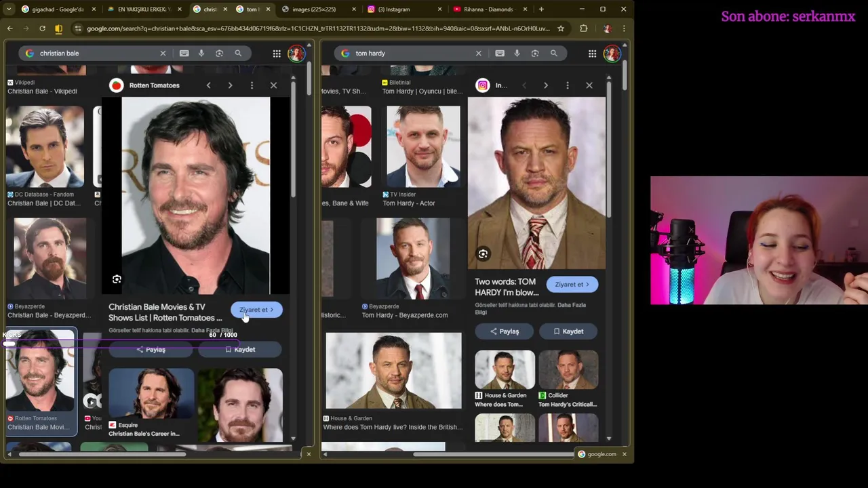Viewport: 868px width, 488px height.
Task: Search by image in christian bale pane
Action: point(219,53)
